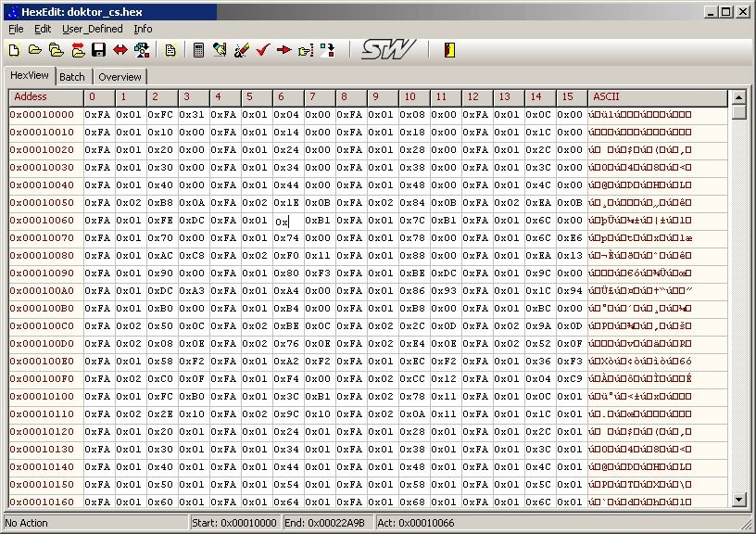
Task: Switch to the Overview tab
Action: 120,77
